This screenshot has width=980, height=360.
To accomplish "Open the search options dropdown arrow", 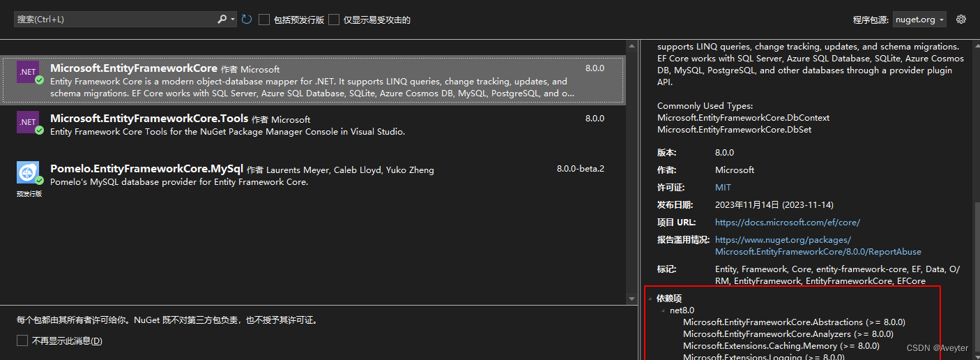I will (233, 20).
